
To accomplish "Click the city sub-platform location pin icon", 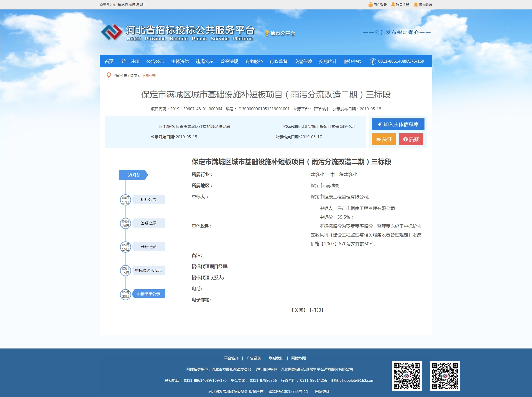I will point(267,33).
